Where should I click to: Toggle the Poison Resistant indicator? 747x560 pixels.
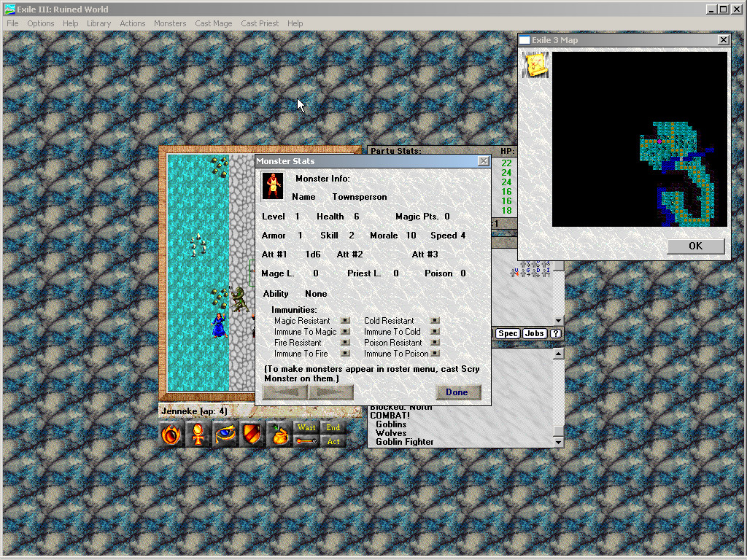pyautogui.click(x=435, y=343)
